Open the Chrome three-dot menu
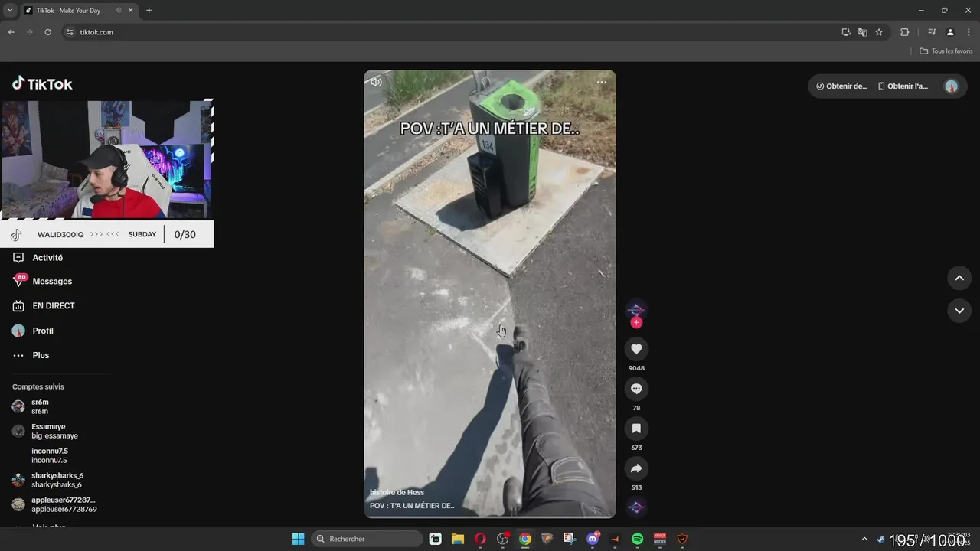Viewport: 980px width, 551px height. [969, 32]
